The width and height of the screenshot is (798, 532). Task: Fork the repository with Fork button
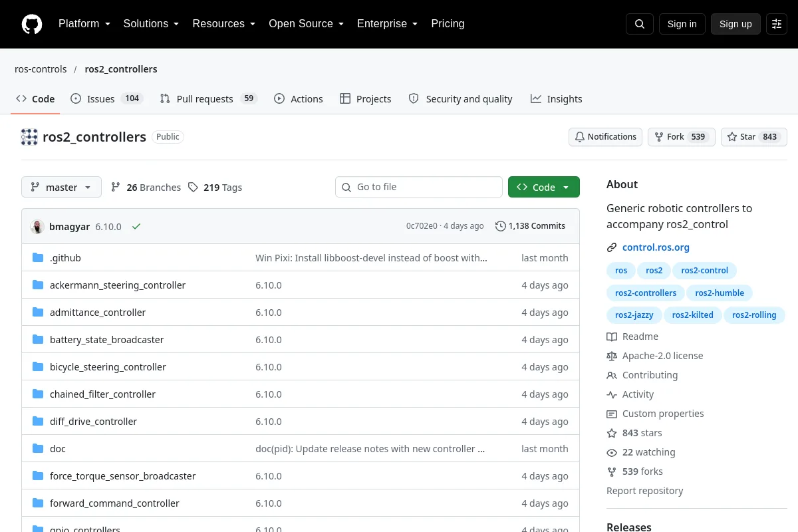coord(681,137)
